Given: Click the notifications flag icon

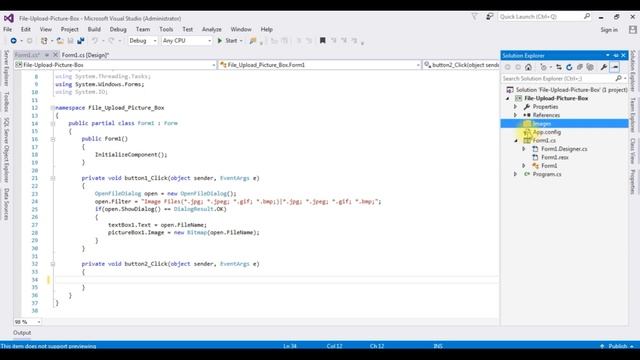Looking at the screenshot, I should [474, 17].
